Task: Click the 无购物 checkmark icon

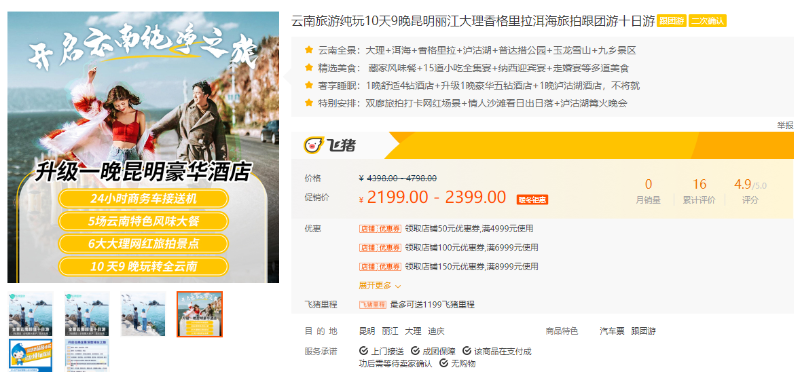Action: click(x=443, y=363)
